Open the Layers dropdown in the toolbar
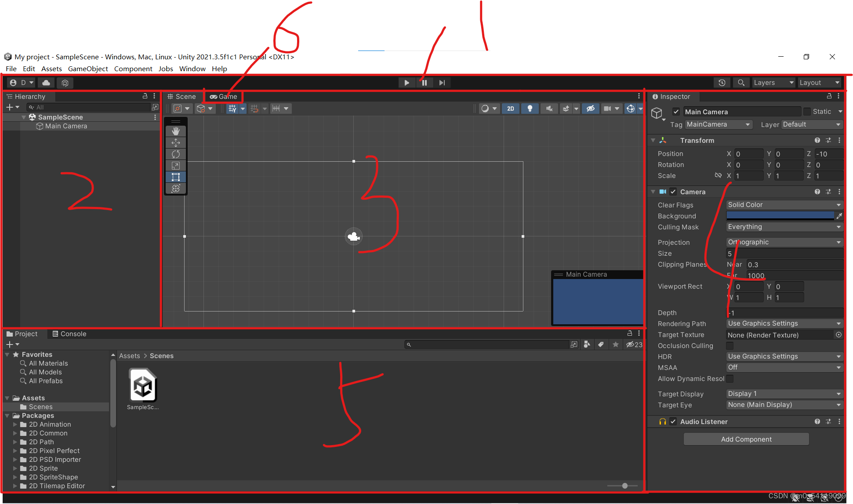The height and width of the screenshot is (504, 853). [x=773, y=82]
